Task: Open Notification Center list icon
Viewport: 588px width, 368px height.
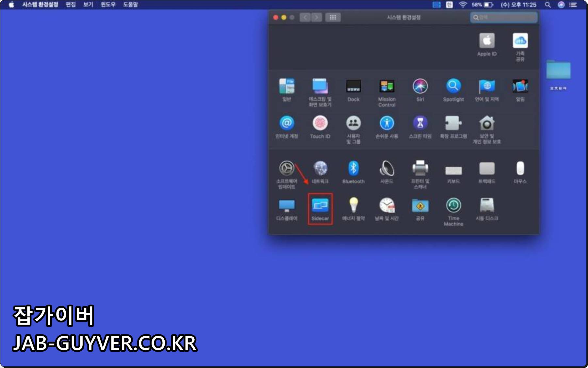Action: click(x=573, y=5)
